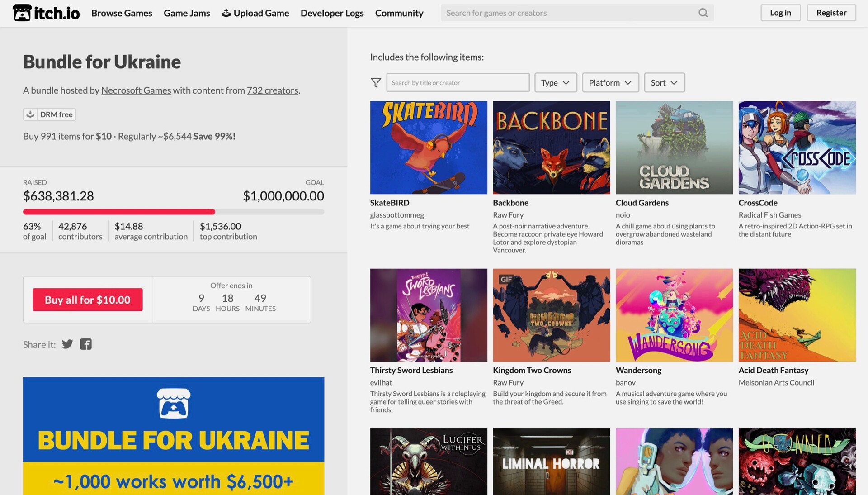This screenshot has width=868, height=495.
Task: Go to Browse Games menu
Action: click(122, 13)
